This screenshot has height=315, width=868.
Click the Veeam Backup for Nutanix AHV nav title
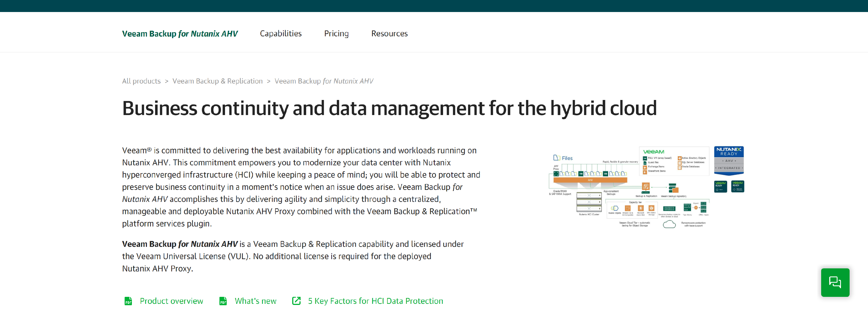point(180,34)
